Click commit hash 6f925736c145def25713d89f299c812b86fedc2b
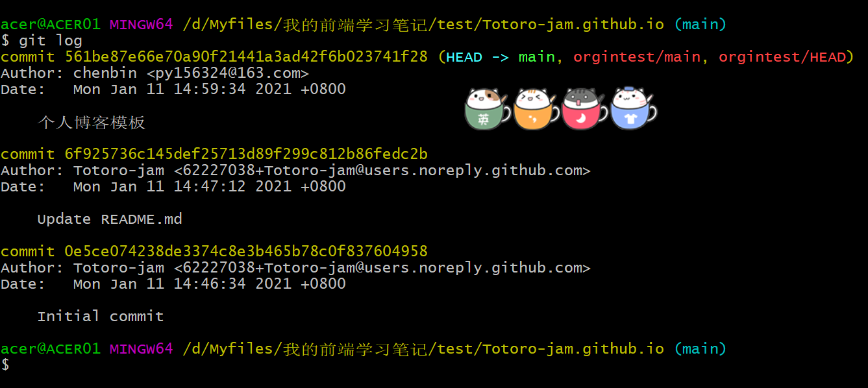The width and height of the screenshot is (868, 388). [x=246, y=154]
